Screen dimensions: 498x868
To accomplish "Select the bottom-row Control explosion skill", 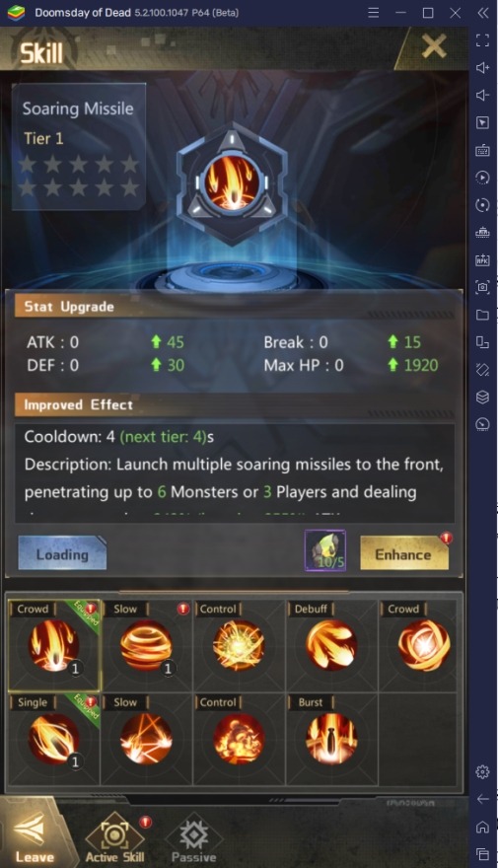I will pos(239,739).
